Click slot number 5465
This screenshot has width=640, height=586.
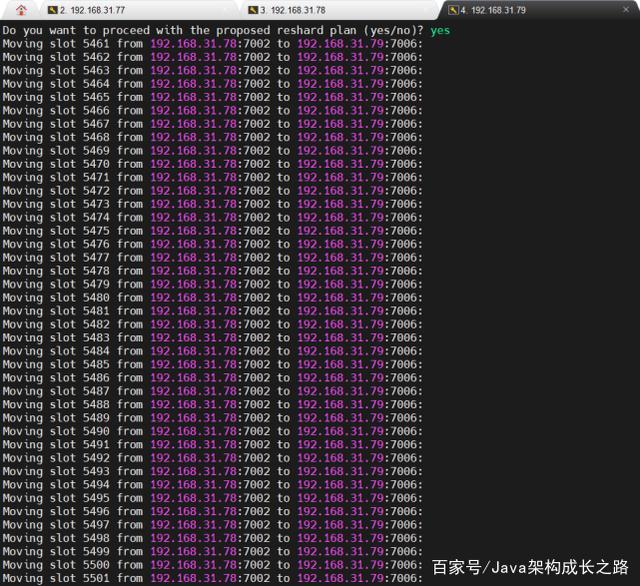(96, 97)
